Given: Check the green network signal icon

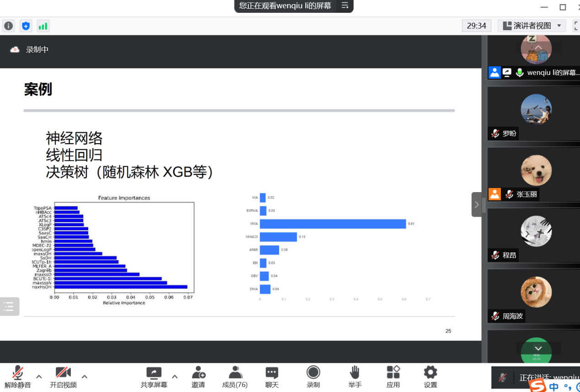Looking at the screenshot, I should coord(43,26).
